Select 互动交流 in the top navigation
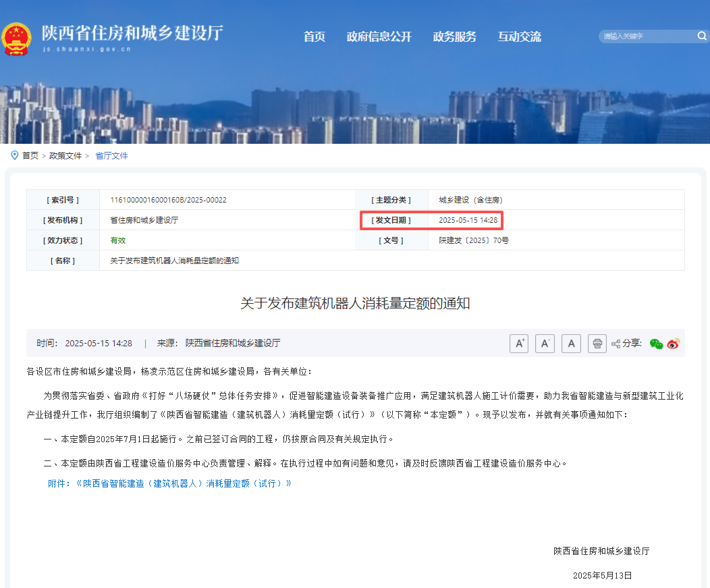Viewport: 710px width, 588px height. click(519, 36)
